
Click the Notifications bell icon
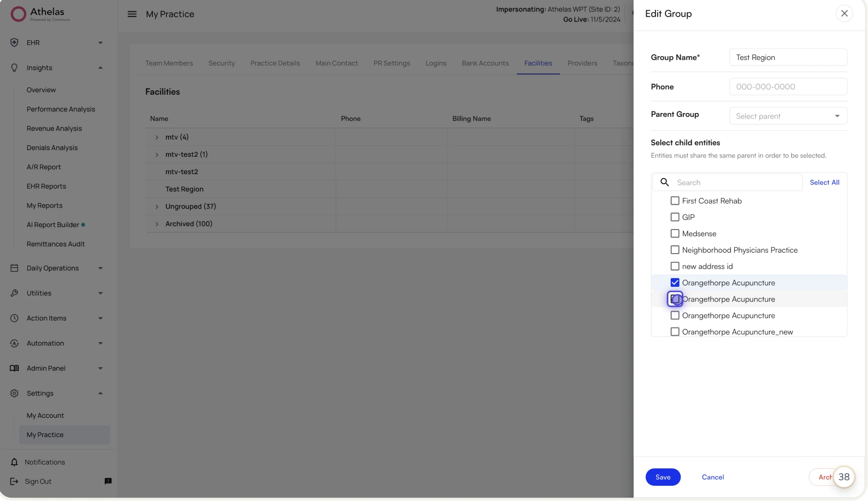[x=14, y=462]
